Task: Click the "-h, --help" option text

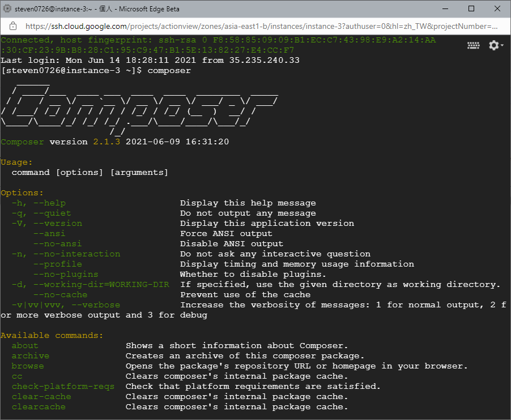Action: click(x=39, y=203)
